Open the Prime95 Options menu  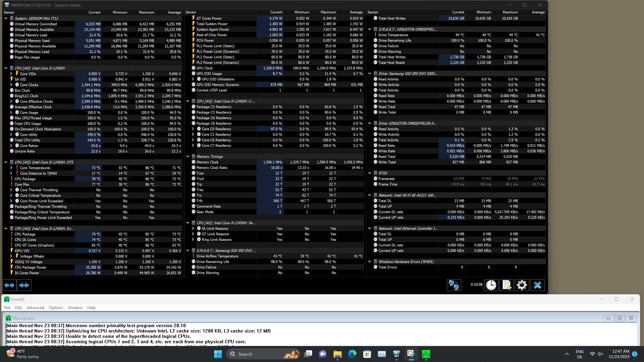click(x=56, y=308)
